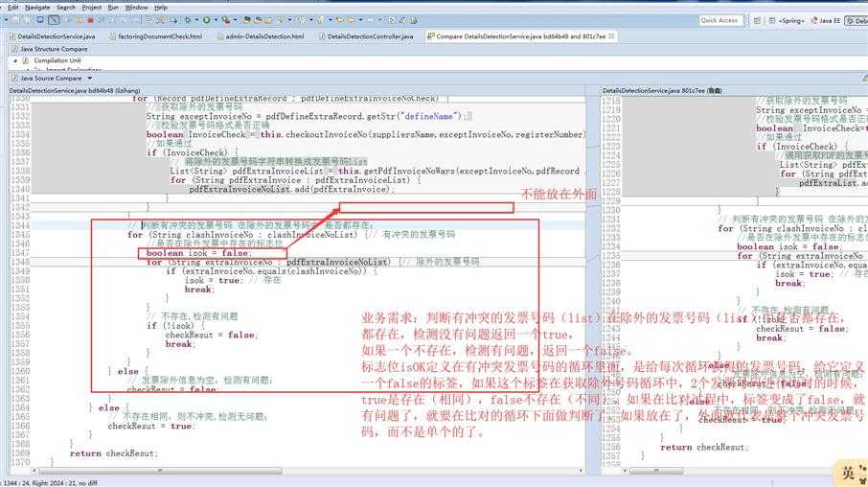868x487 pixels.
Task: Click the green Run button in the toolbar
Action: pos(207,20)
